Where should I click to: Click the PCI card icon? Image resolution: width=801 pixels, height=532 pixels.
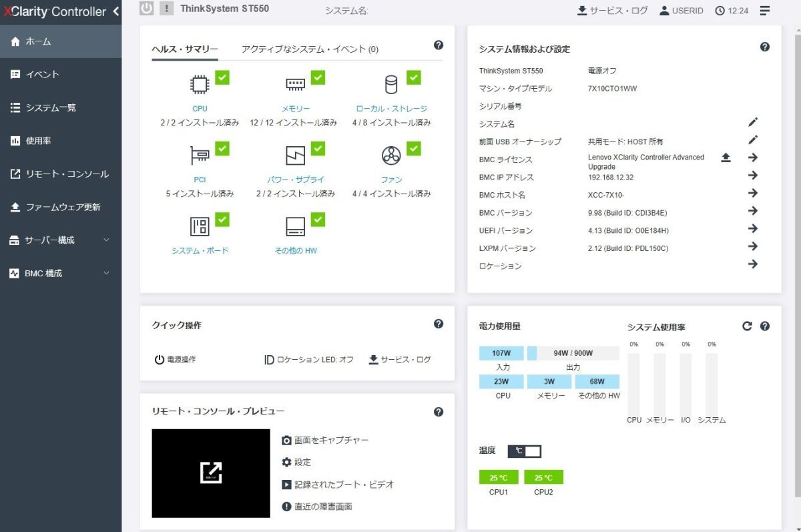point(200,156)
